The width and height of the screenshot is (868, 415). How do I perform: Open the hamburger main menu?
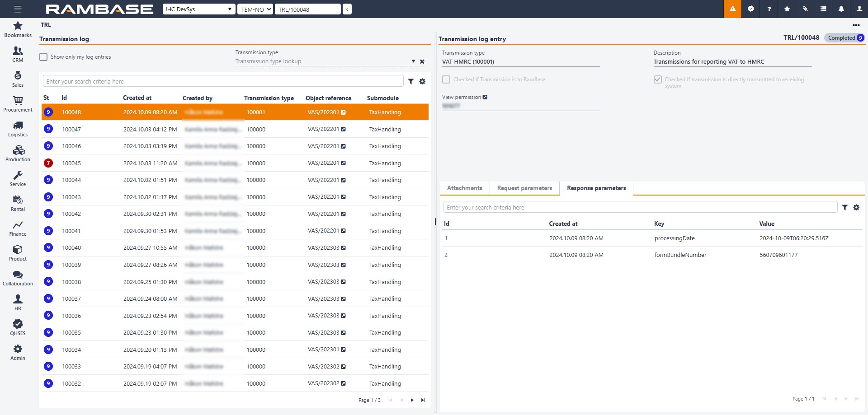click(18, 9)
